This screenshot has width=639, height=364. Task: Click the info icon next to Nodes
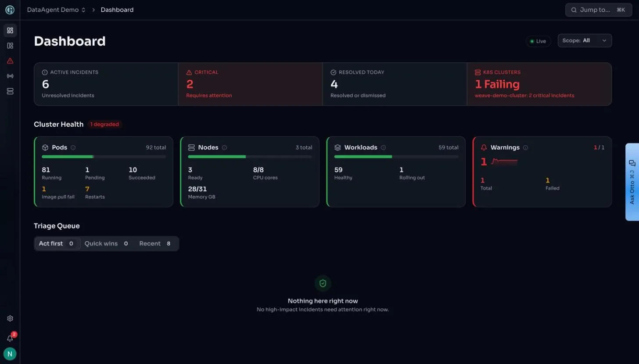point(224,148)
